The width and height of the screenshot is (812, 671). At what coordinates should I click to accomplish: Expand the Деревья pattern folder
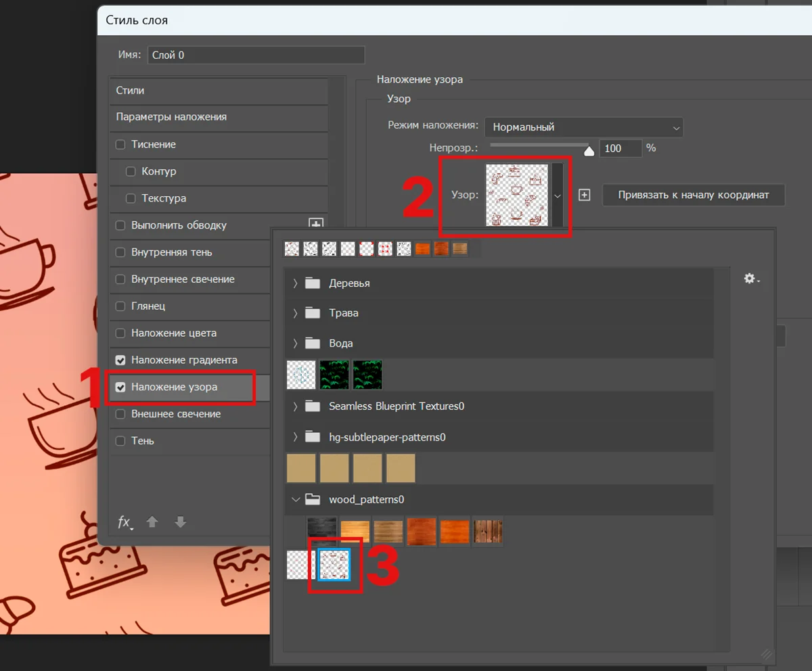(x=295, y=283)
